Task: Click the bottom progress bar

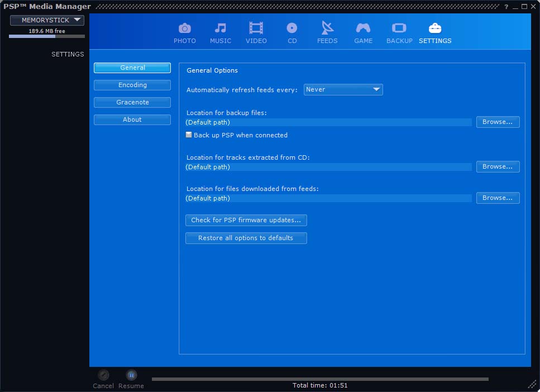Action: point(320,379)
